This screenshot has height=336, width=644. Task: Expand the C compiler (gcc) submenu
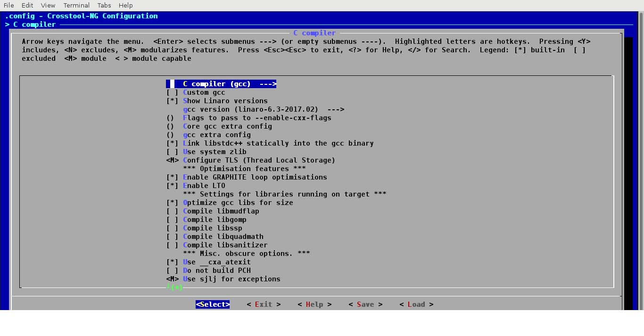(x=221, y=84)
